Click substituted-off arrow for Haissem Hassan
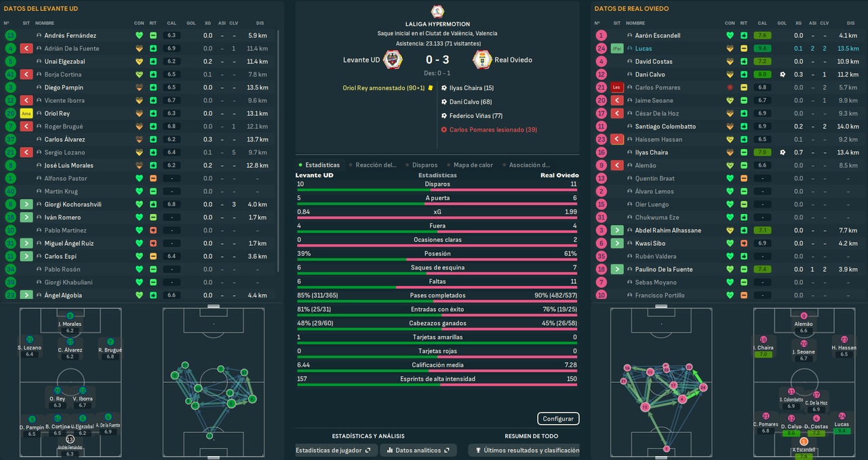This screenshot has width=868, height=460. tap(616, 140)
